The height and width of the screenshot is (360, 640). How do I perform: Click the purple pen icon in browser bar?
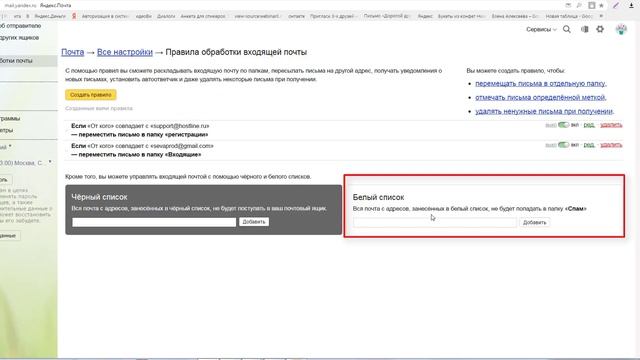click(x=616, y=5)
